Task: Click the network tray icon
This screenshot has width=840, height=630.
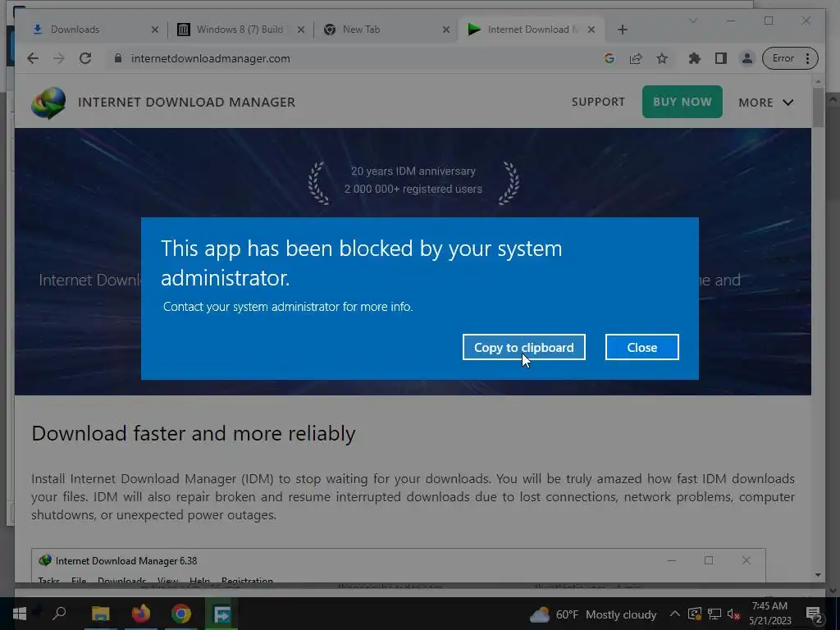Action: pyautogui.click(x=714, y=614)
